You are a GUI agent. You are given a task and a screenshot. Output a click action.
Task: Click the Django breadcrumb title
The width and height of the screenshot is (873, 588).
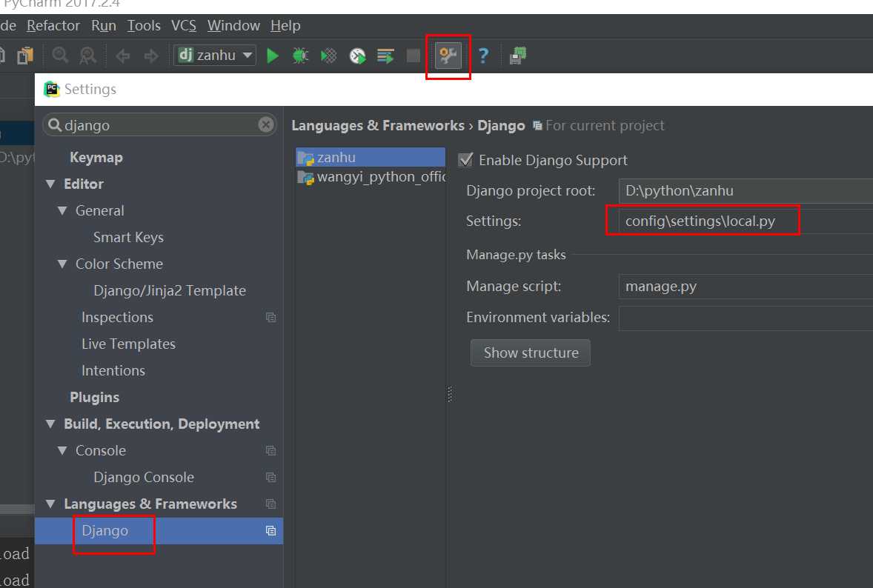[501, 126]
